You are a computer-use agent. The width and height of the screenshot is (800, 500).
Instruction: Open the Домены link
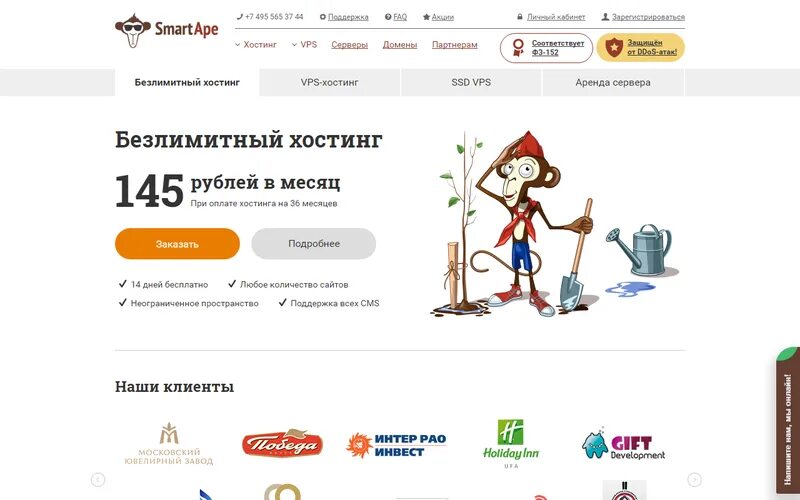click(x=400, y=45)
